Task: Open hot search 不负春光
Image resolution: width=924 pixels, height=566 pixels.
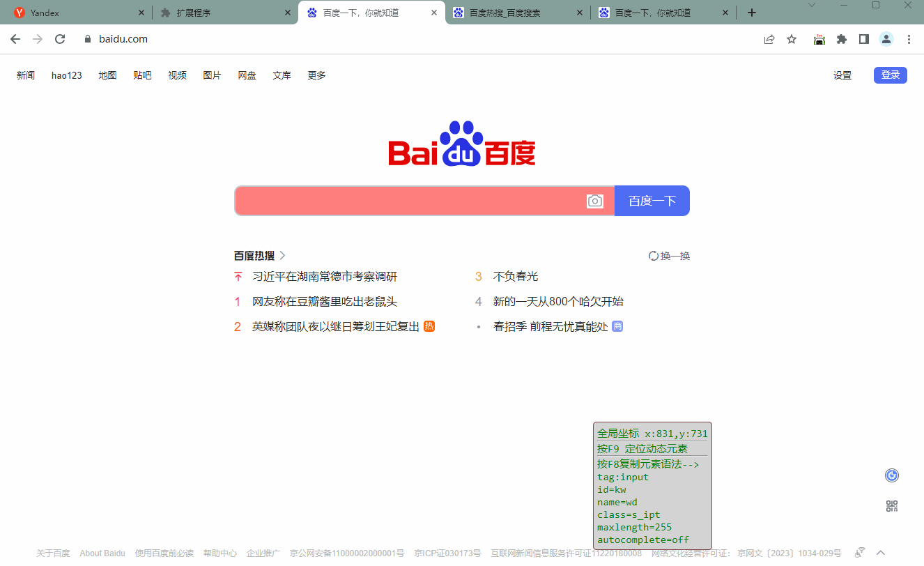Action: (516, 277)
